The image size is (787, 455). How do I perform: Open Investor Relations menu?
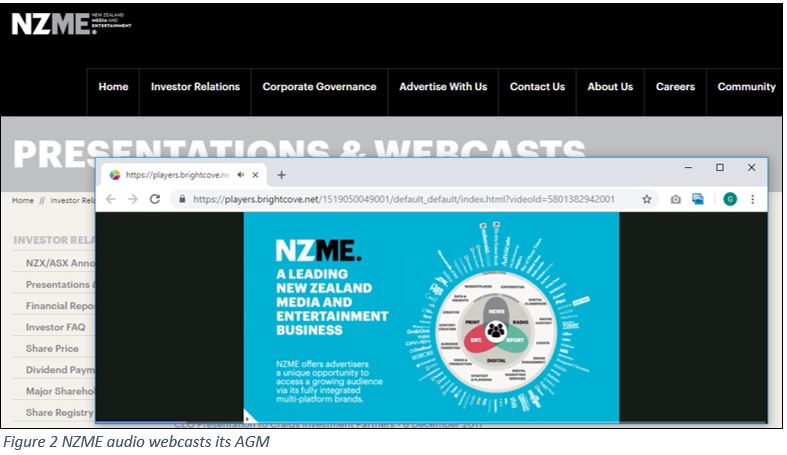click(x=195, y=87)
